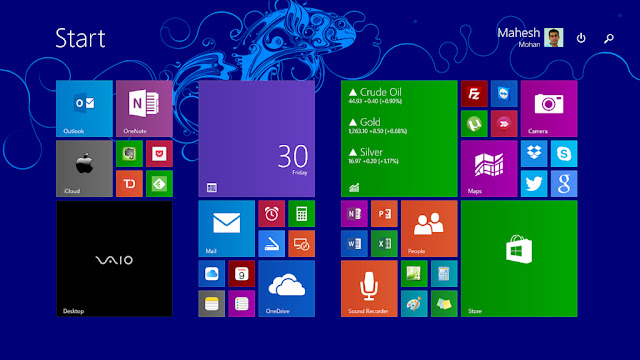
Task: Open the Store tile
Action: click(x=519, y=258)
